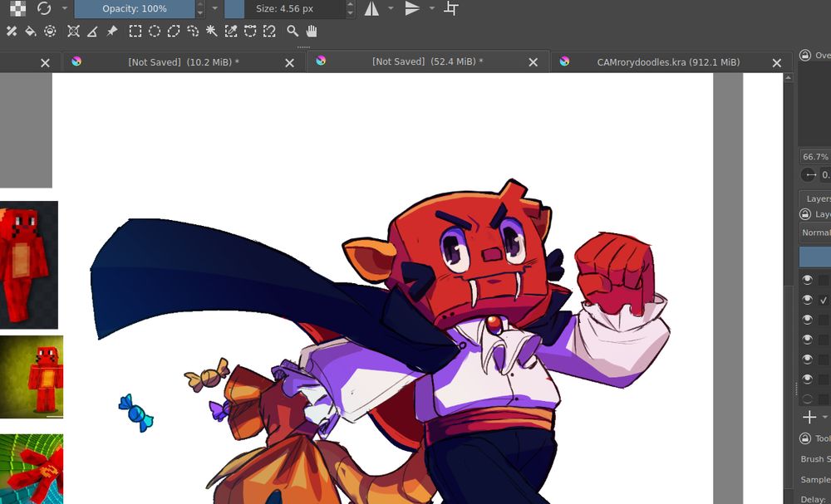Toggle the horizontal mirror tool
This screenshot has height=504, width=831.
371,8
